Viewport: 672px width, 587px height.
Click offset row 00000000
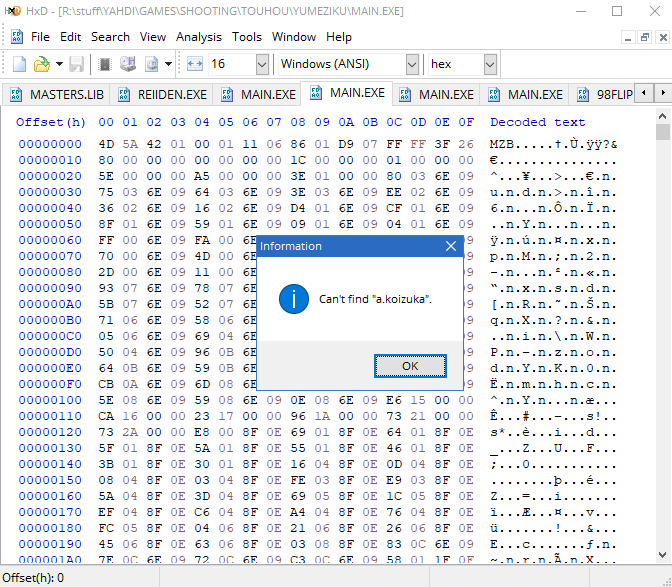(x=50, y=144)
